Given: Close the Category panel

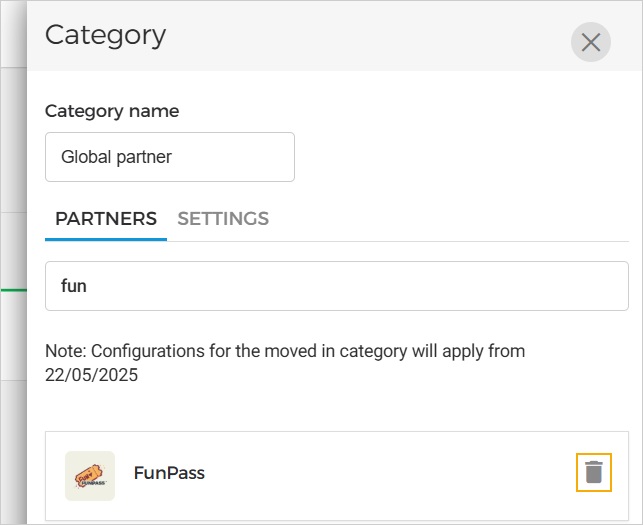Looking at the screenshot, I should [x=590, y=42].
